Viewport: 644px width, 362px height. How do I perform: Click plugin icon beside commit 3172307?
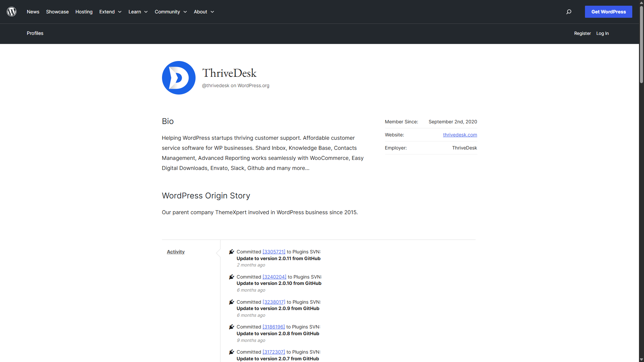pyautogui.click(x=231, y=352)
